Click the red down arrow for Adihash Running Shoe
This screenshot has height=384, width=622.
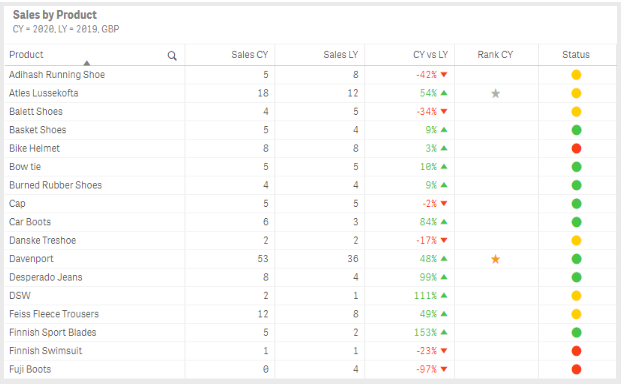coord(444,75)
